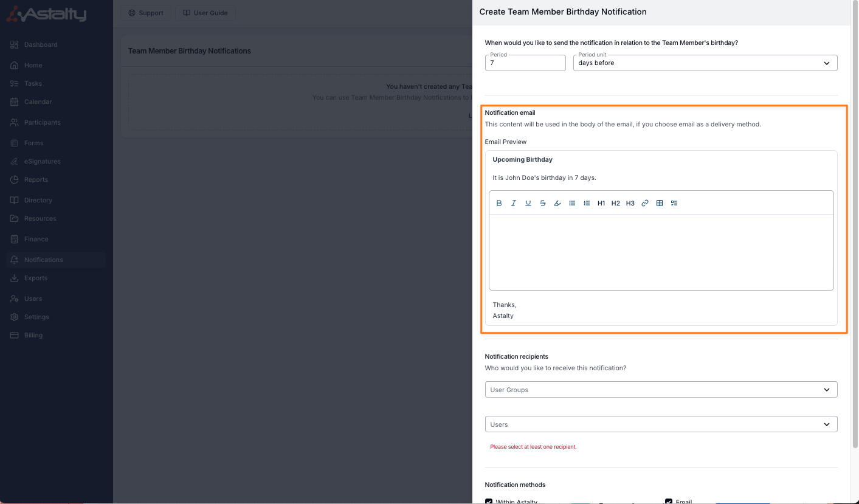Viewport: 859px width, 504px height.
Task: Expand the User Groups dropdown
Action: [660, 390]
